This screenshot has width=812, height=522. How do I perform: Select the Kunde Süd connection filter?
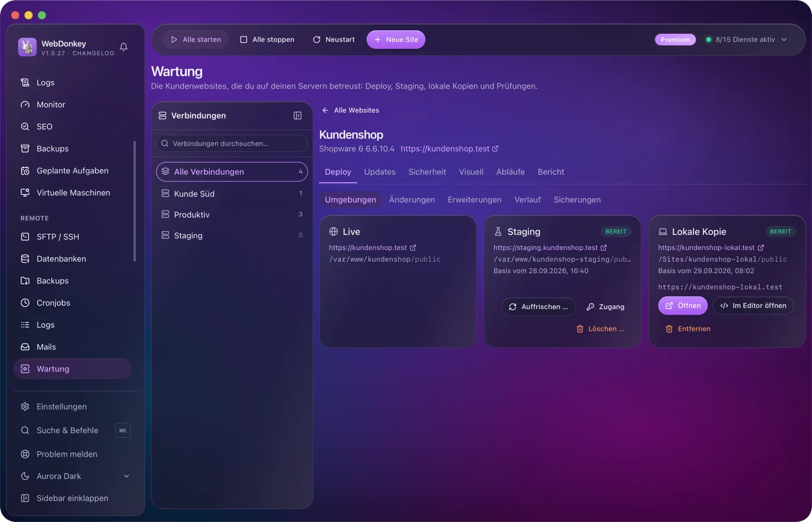(x=232, y=194)
